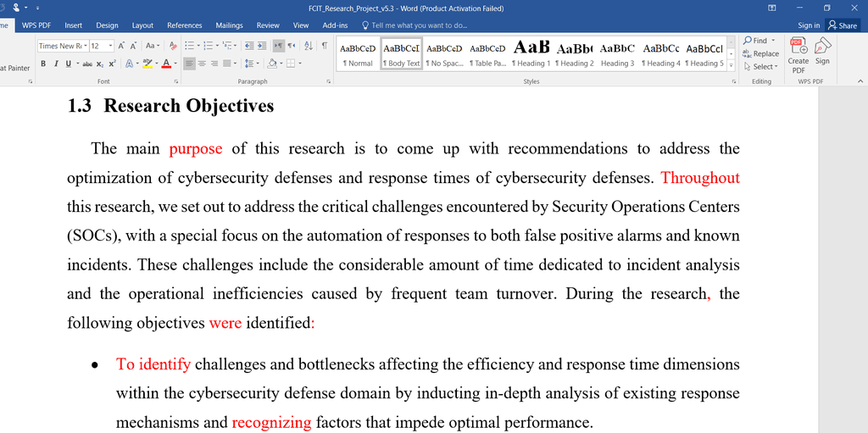Image resolution: width=868 pixels, height=433 pixels.
Task: Go to the Review tab
Action: (x=268, y=25)
